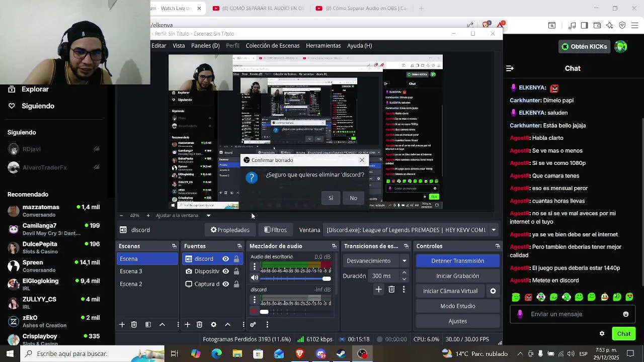Open the Ayuda (H) menu

click(359, 46)
